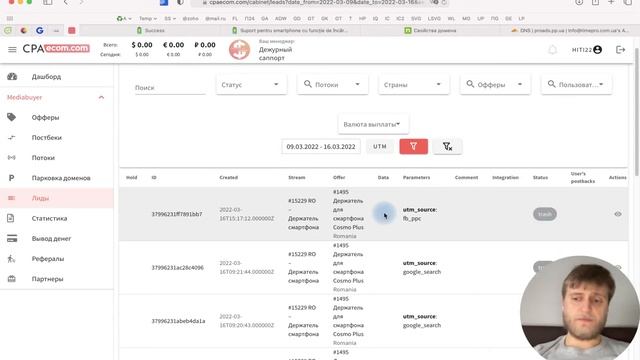The image size is (640, 360).
Task: Open the Пользователи filter dropdown
Action: tap(576, 84)
